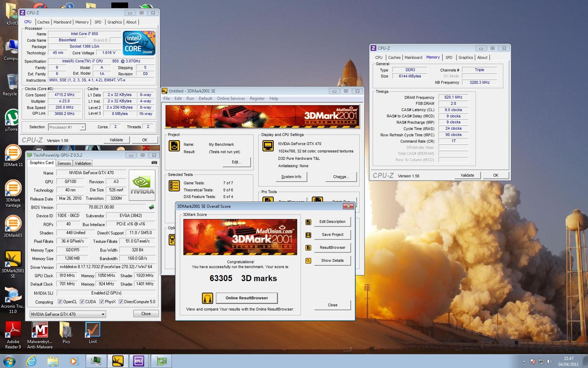Image resolution: width=588 pixels, height=368 pixels.
Task: Open the Validation tab in GPU-Z
Action: pyautogui.click(x=83, y=163)
